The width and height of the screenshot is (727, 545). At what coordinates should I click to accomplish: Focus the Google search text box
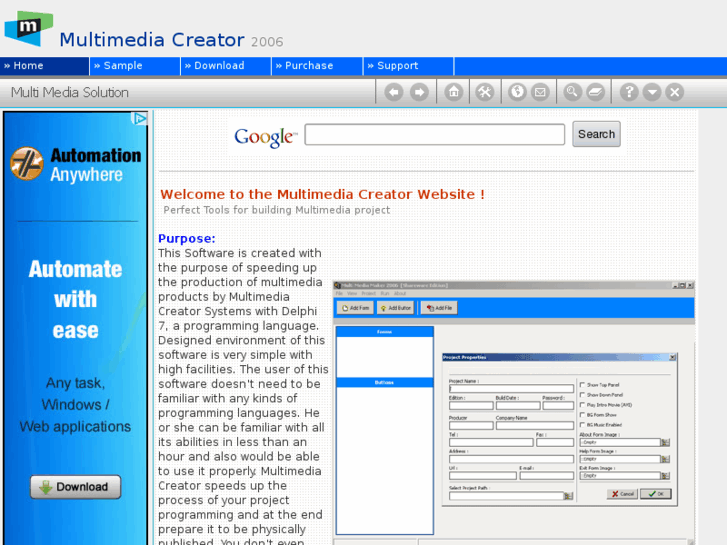coord(434,135)
